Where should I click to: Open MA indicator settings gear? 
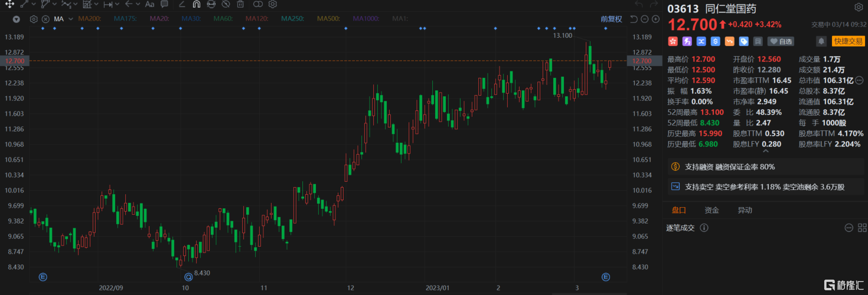pos(34,19)
